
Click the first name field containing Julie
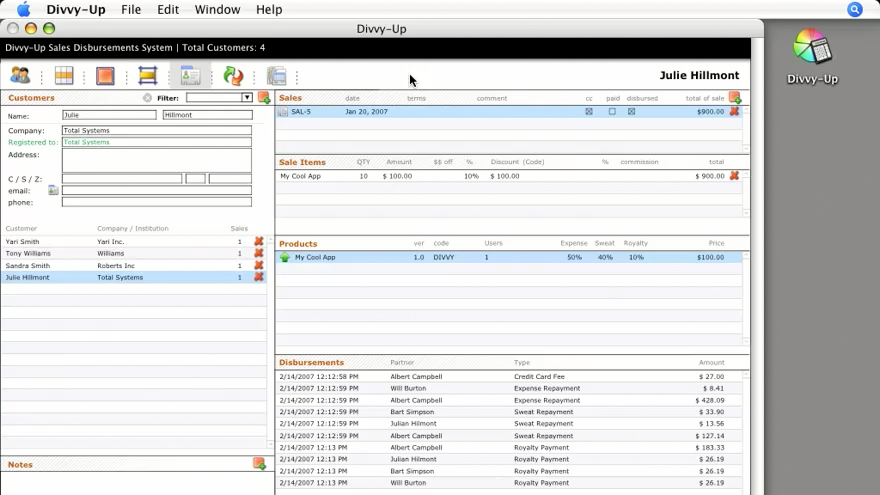pyautogui.click(x=109, y=114)
